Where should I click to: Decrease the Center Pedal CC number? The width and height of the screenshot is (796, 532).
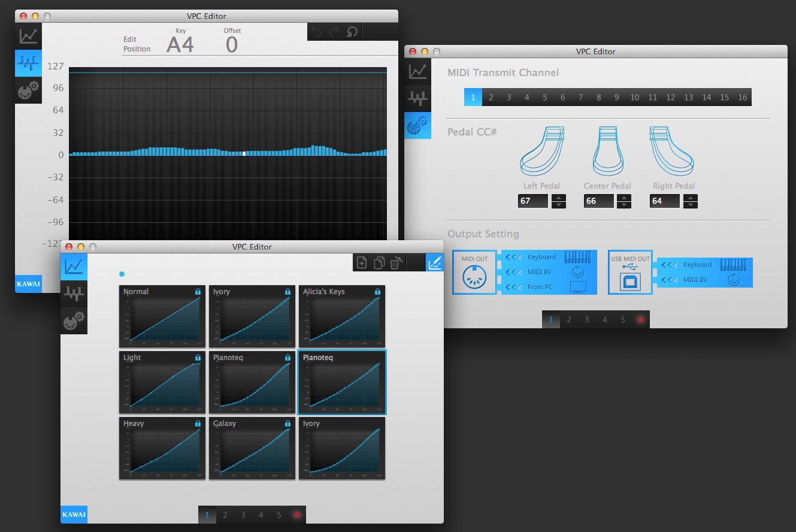coord(624,205)
